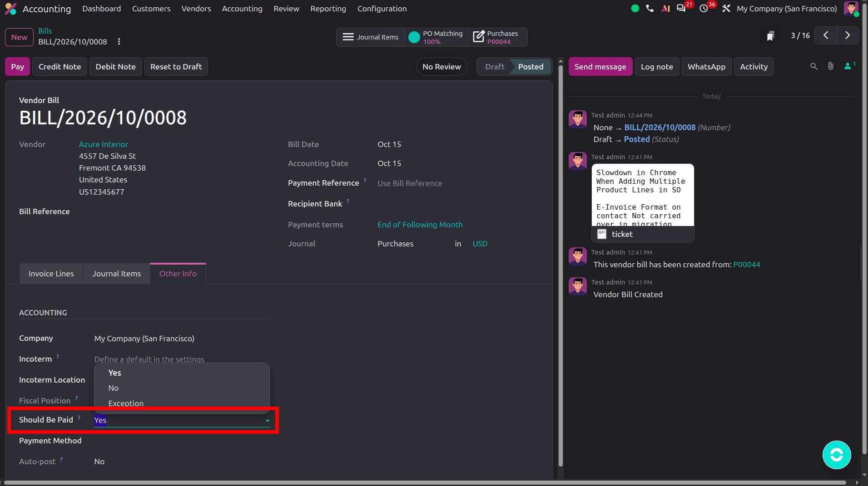Image resolution: width=868 pixels, height=486 pixels.
Task: Click the Pay button
Action: (x=18, y=67)
